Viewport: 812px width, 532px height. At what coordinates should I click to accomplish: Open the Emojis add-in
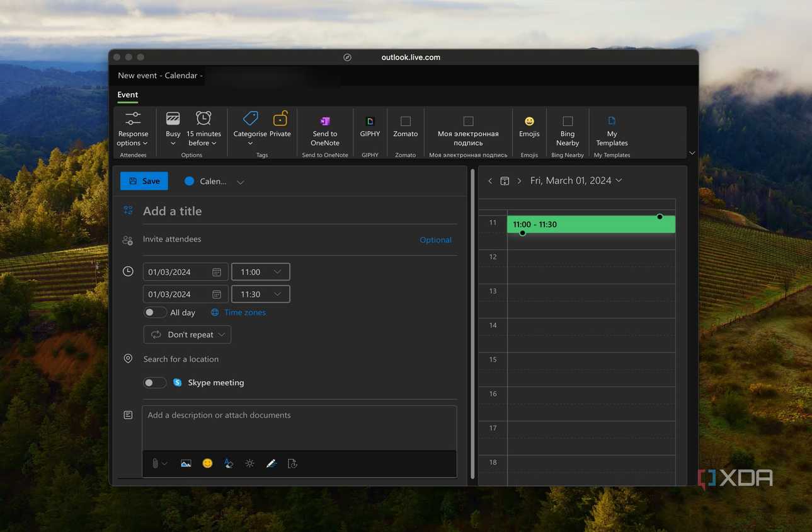tap(529, 126)
